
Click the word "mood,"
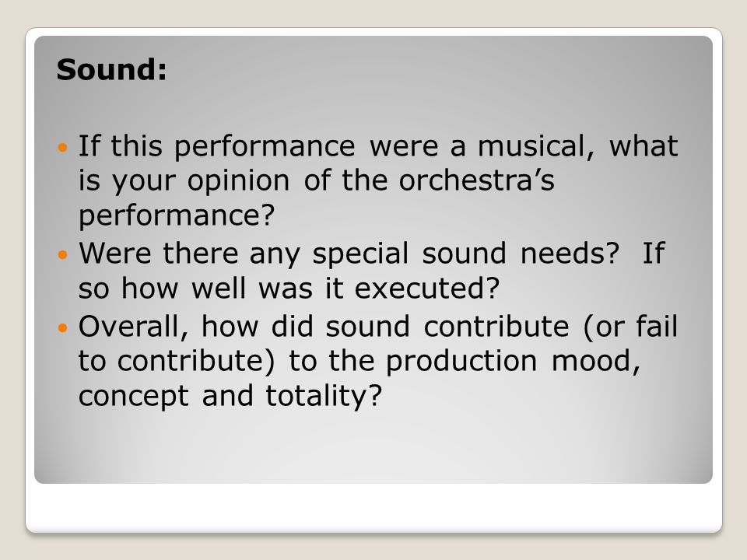(x=595, y=362)
